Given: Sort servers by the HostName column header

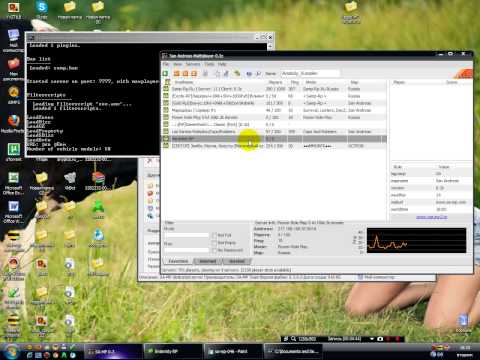Looking at the screenshot, I should tap(218, 82).
